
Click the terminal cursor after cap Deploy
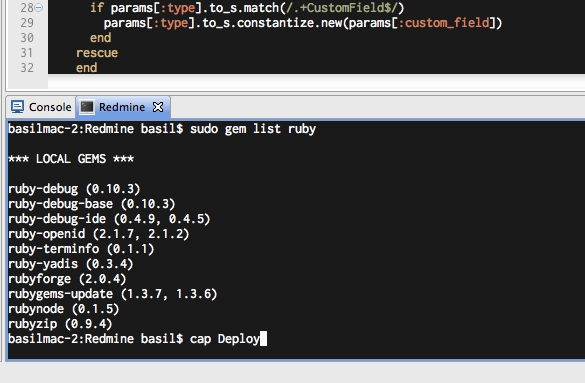263,339
